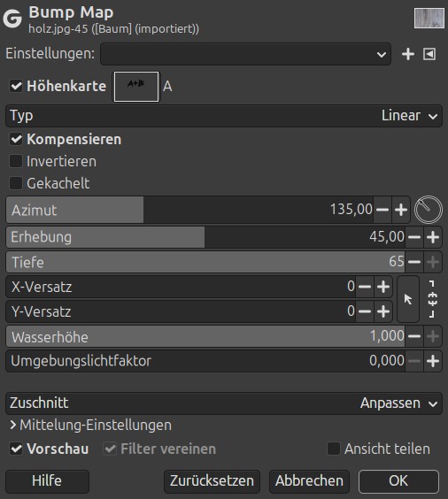
Task: Increase Umgebungslichtfaktor with plus button
Action: [433, 361]
